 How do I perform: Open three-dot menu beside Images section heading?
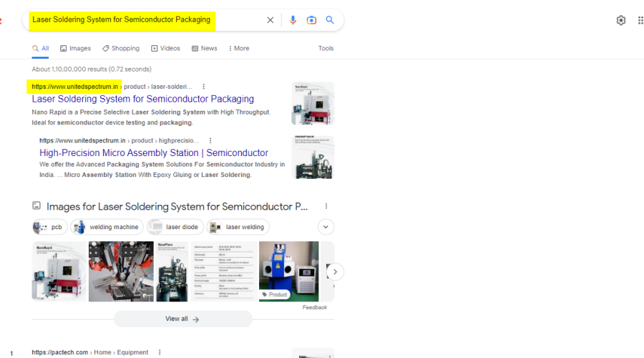coord(326,206)
